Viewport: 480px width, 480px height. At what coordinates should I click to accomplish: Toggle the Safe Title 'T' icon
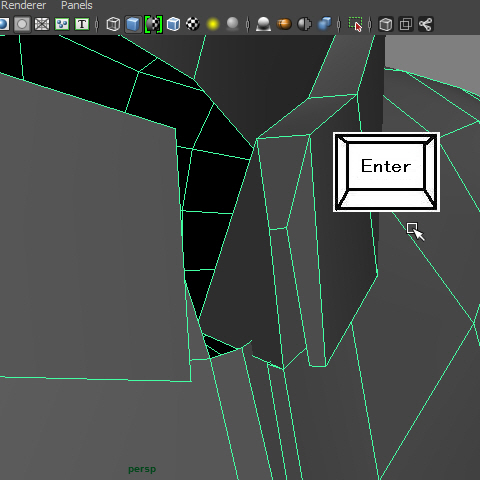[x=82, y=24]
